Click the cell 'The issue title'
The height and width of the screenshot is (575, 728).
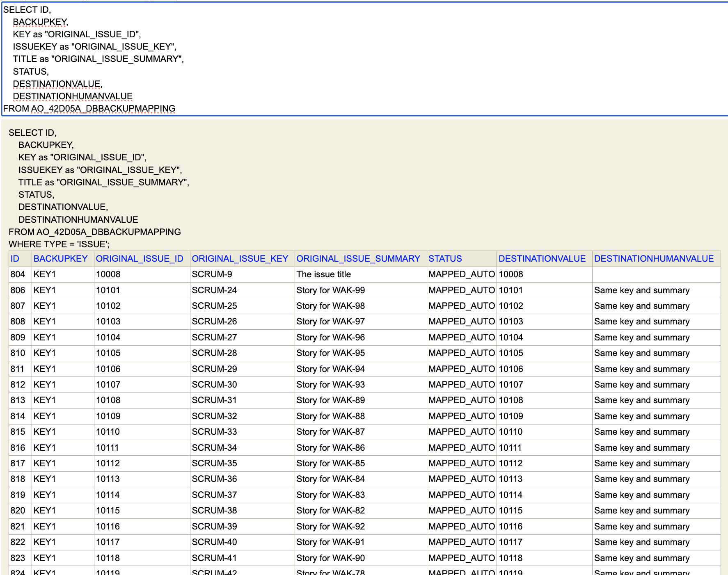[x=323, y=274]
